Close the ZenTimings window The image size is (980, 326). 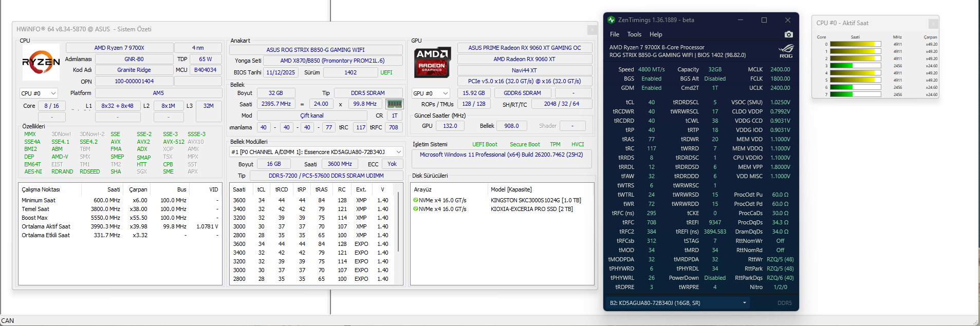click(788, 20)
